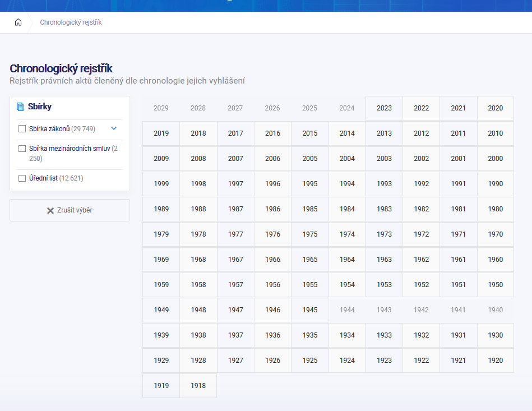The image size is (532, 411).
Task: Choose year 2019 tile
Action: pyautogui.click(x=161, y=133)
